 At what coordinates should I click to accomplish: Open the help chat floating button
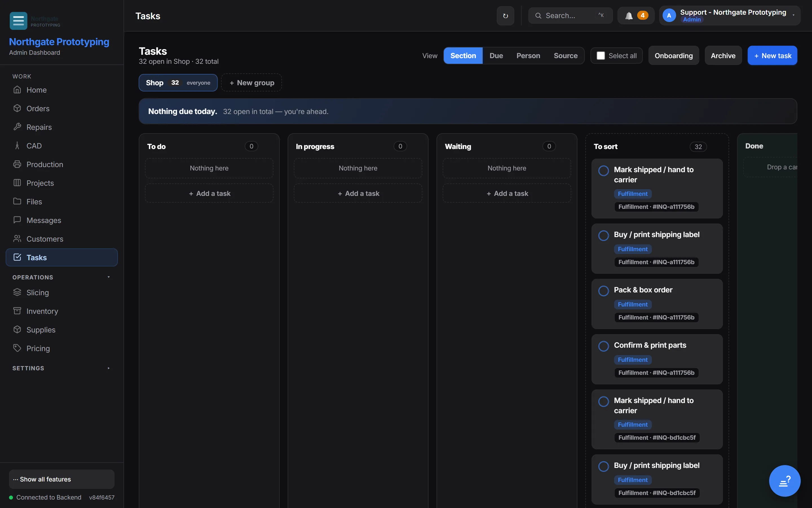784,481
